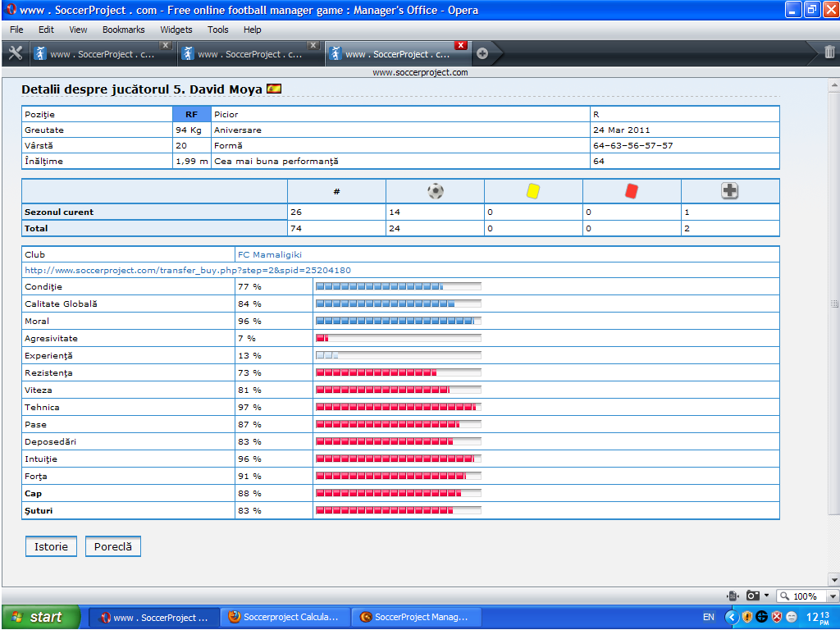This screenshot has height=630, width=840.
Task: Click the birthday value 24 Mar 2011
Action: pyautogui.click(x=622, y=130)
